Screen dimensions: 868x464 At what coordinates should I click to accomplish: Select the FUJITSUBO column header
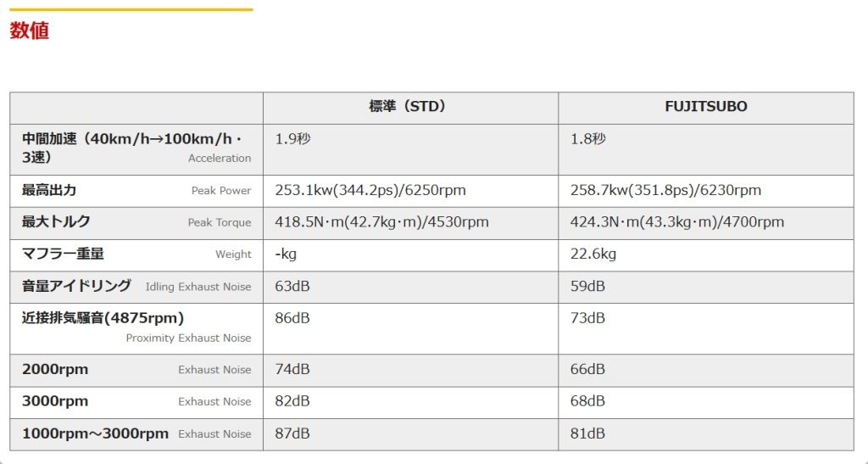pyautogui.click(x=705, y=107)
